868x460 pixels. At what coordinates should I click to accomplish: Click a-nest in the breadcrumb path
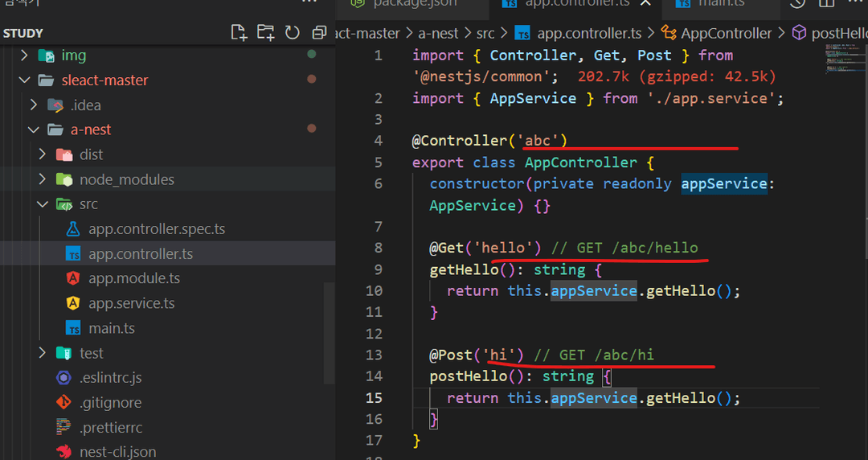(x=438, y=33)
